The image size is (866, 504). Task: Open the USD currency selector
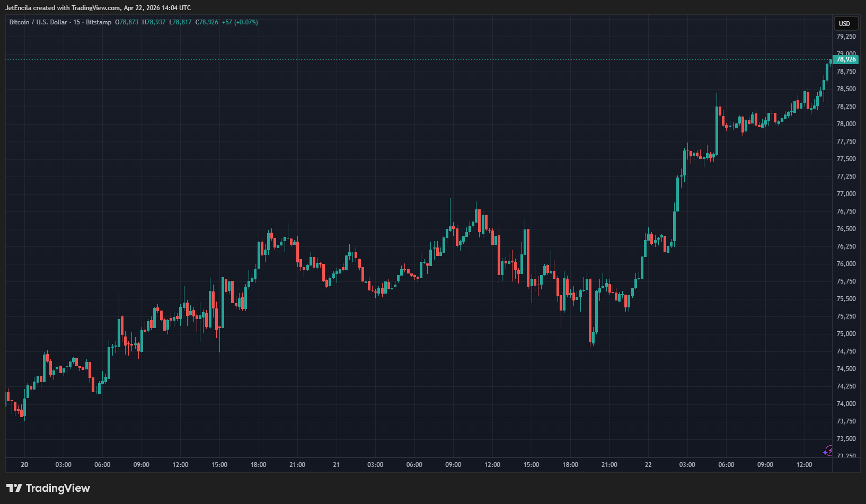click(x=844, y=23)
